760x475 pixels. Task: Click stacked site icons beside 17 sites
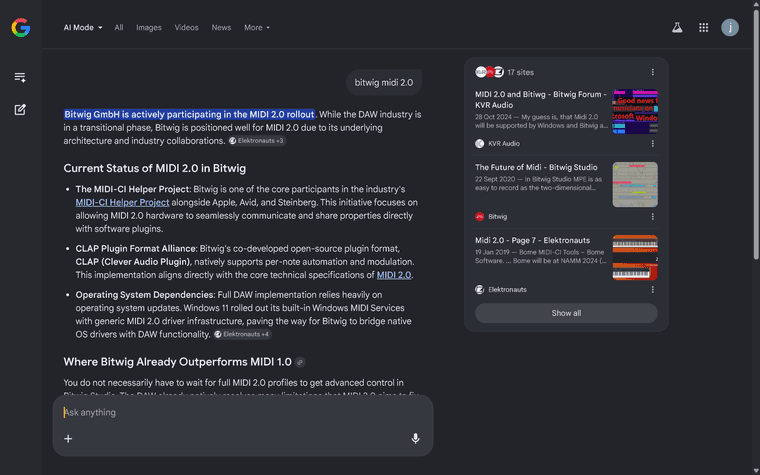[490, 72]
